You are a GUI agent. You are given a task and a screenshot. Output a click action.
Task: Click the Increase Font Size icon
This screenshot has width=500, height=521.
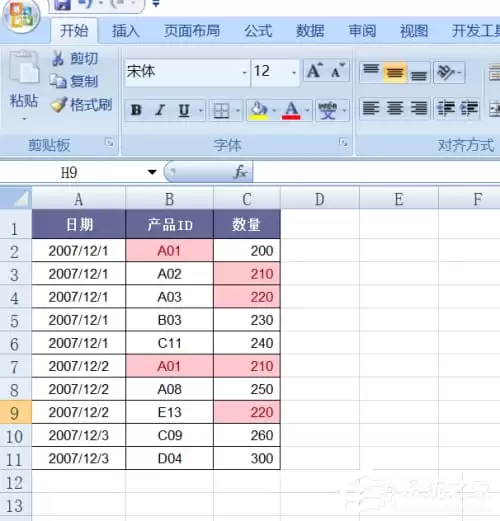pos(315,71)
